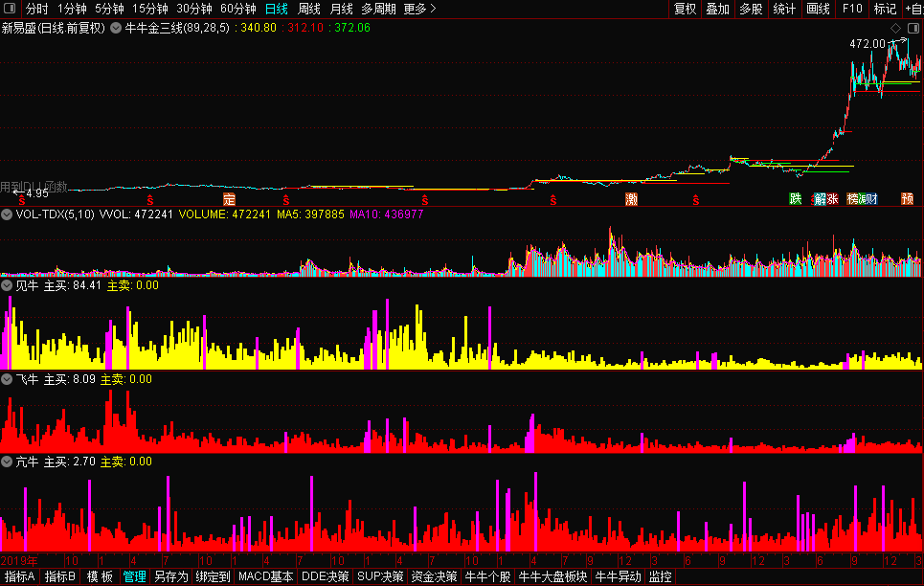Open the 牛牛金三线 indicator dropdown arrow
Screen dimensions: 924x586
click(117, 28)
